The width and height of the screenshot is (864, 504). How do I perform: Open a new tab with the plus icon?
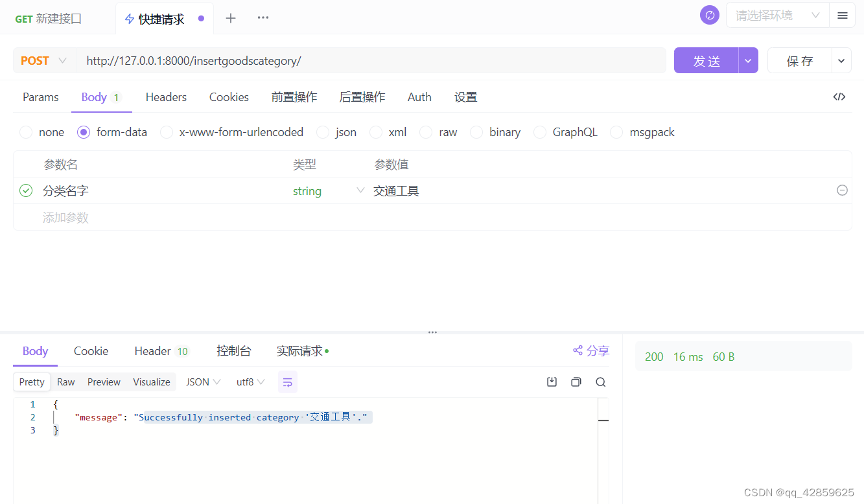tap(230, 18)
